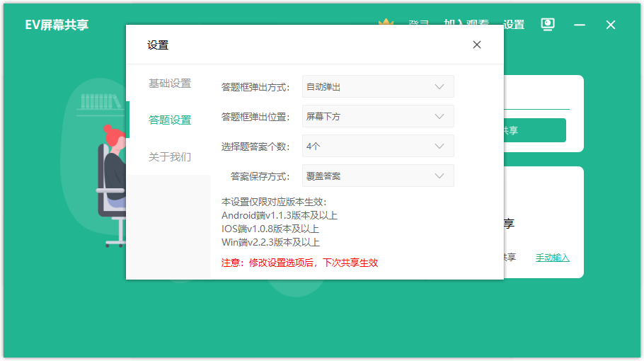This screenshot has height=361, width=644.
Task: Click 设置 in main window header
Action: [514, 25]
